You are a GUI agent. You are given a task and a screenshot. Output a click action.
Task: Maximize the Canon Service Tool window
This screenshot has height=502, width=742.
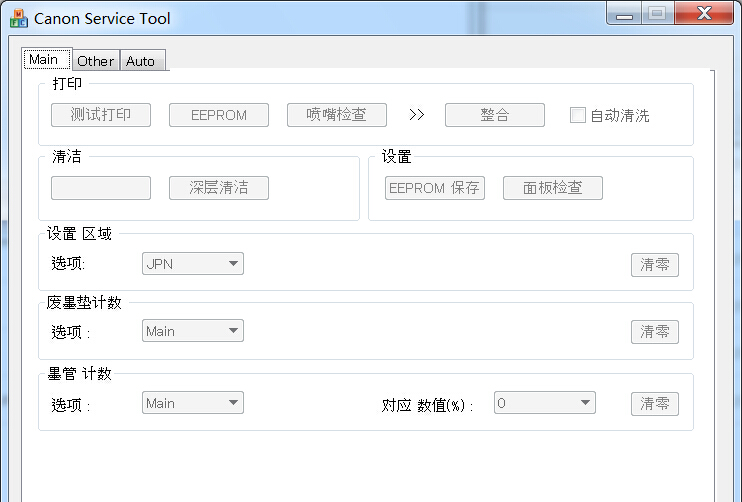658,14
